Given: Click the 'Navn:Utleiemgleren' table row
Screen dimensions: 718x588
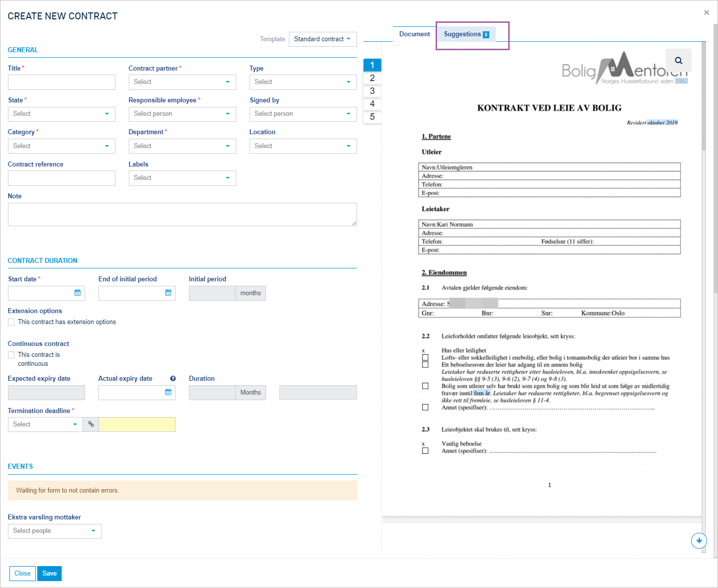Looking at the screenshot, I should tap(549, 168).
